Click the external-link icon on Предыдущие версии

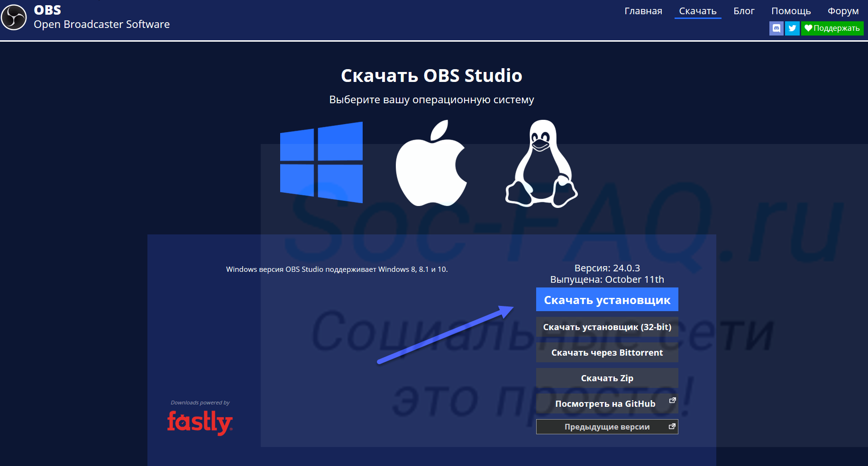click(672, 427)
